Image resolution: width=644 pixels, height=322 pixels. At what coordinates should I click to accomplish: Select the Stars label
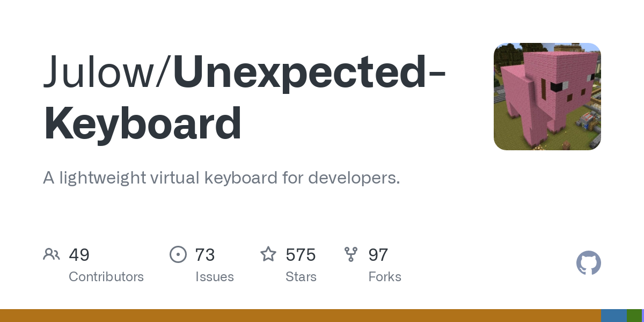pos(301,277)
